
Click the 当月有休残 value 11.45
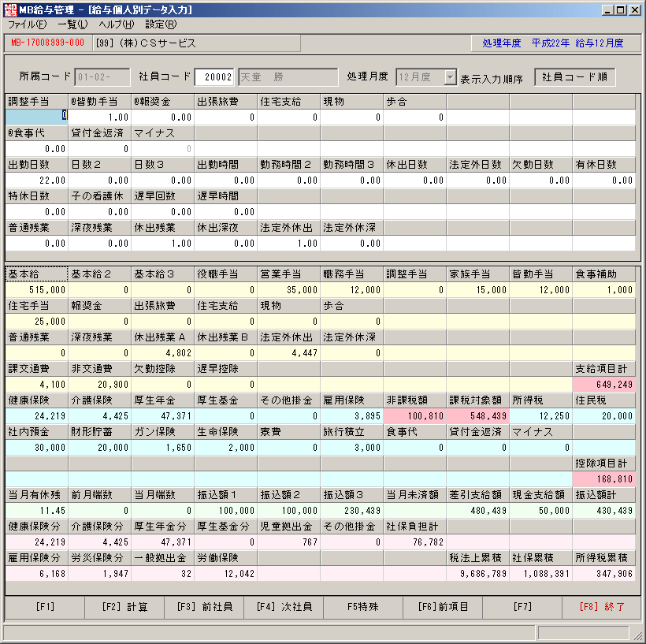37,511
